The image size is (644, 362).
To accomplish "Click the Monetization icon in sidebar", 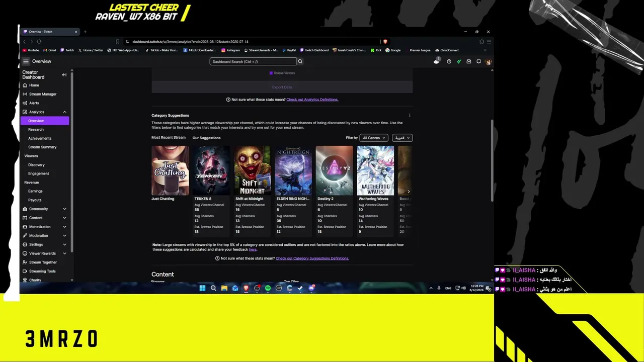I will pos(25,227).
